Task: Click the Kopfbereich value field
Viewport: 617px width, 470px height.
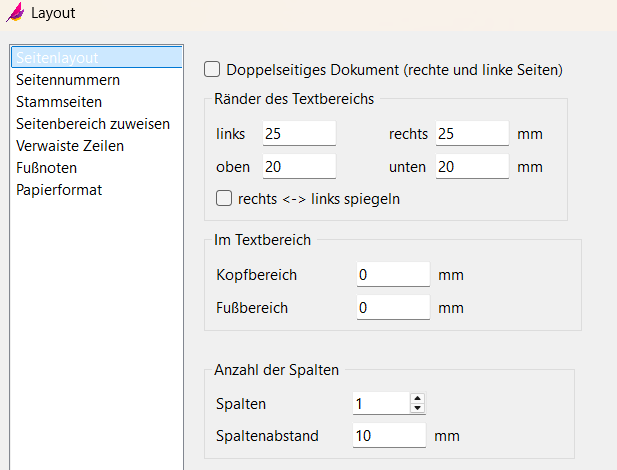Action: (392, 275)
